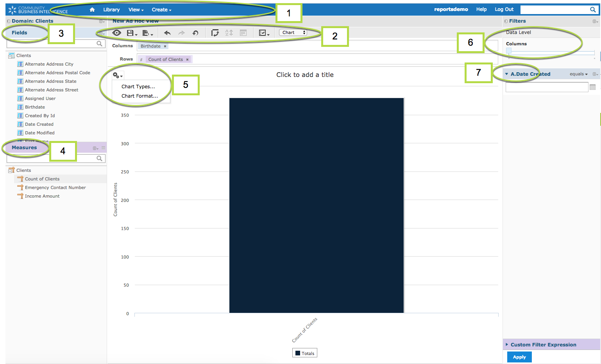Select the sort icon in the toolbar

pyautogui.click(x=229, y=32)
